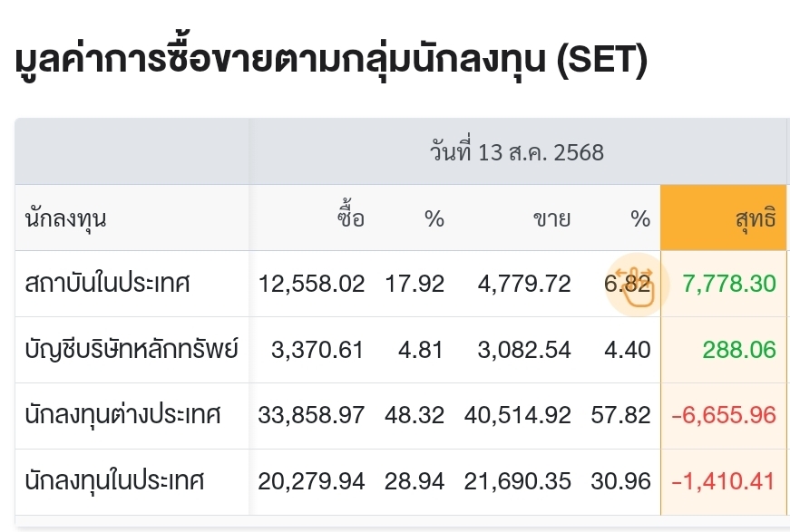The image size is (790, 532).
Task: Click sell value 40,514.92
Action: (517, 415)
